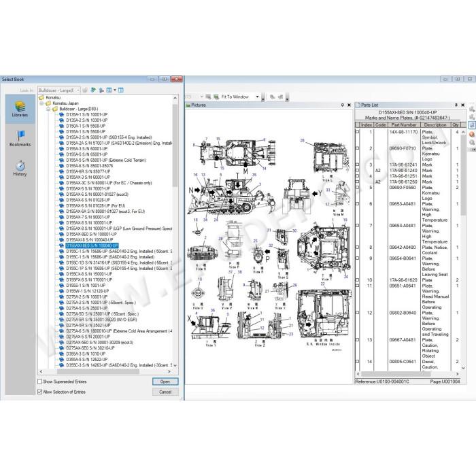The width and height of the screenshot is (476, 476).
Task: Sort parts list by Description column
Action: coord(435,124)
